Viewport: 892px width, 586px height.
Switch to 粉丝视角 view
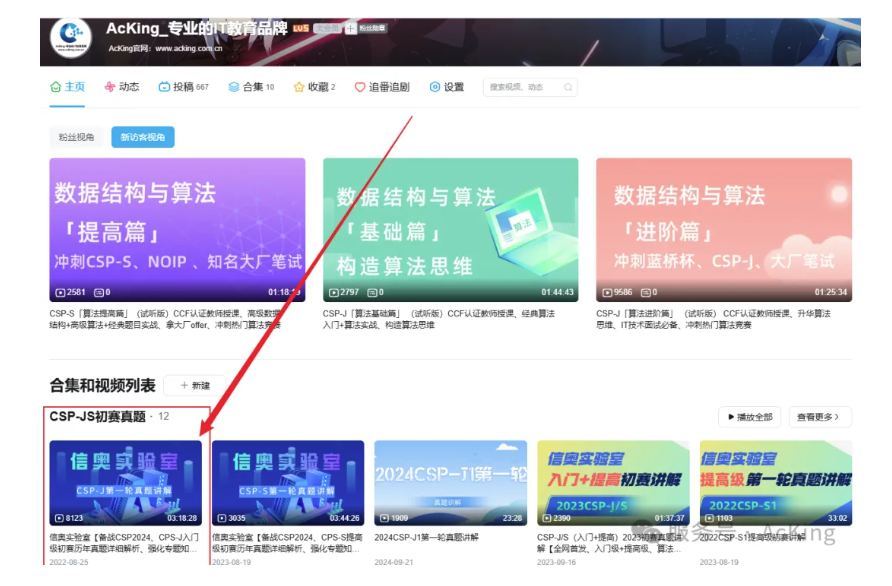76,137
